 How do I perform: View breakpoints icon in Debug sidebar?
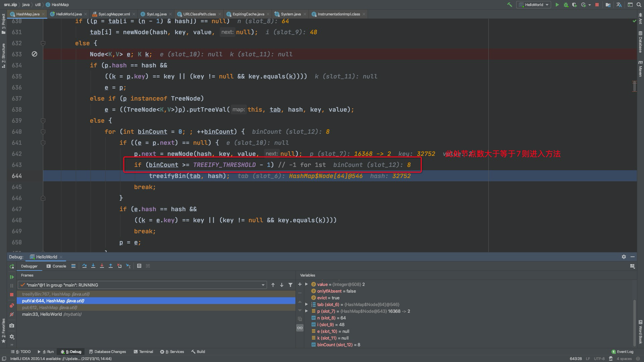pos(12,305)
